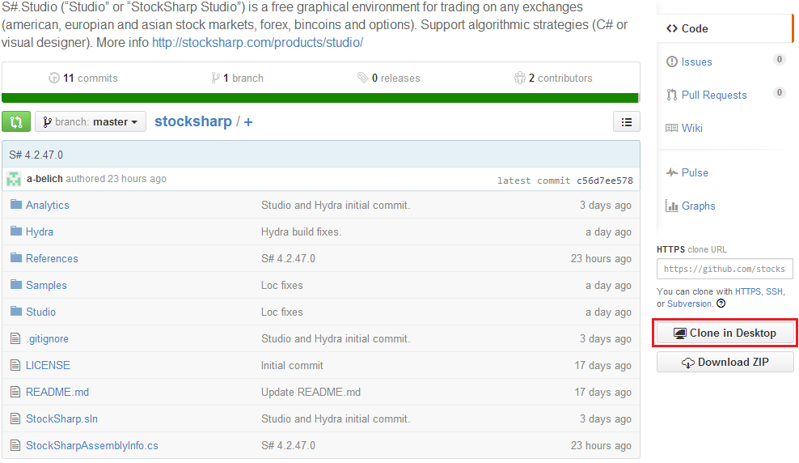Open the Wiki sidebar icon
This screenshot has height=463, width=799.
click(672, 128)
